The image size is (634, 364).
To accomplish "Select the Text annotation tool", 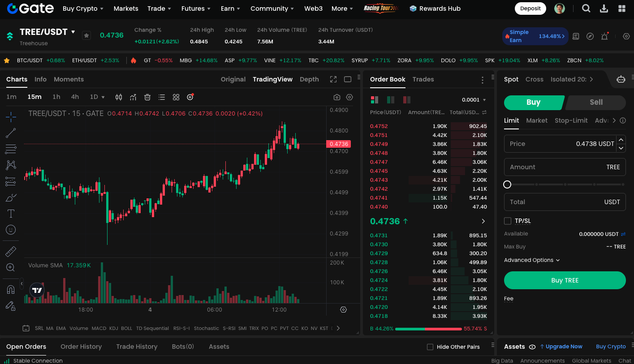I will click(11, 214).
